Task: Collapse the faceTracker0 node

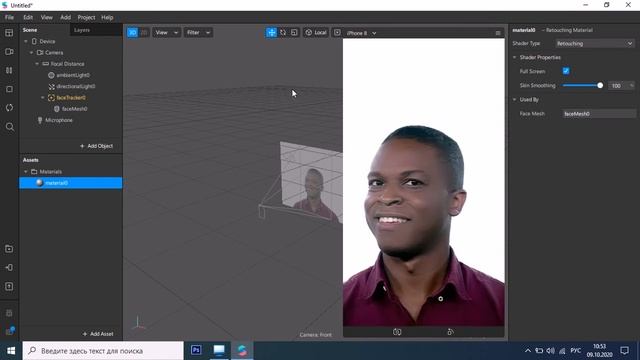Action: tap(43, 98)
